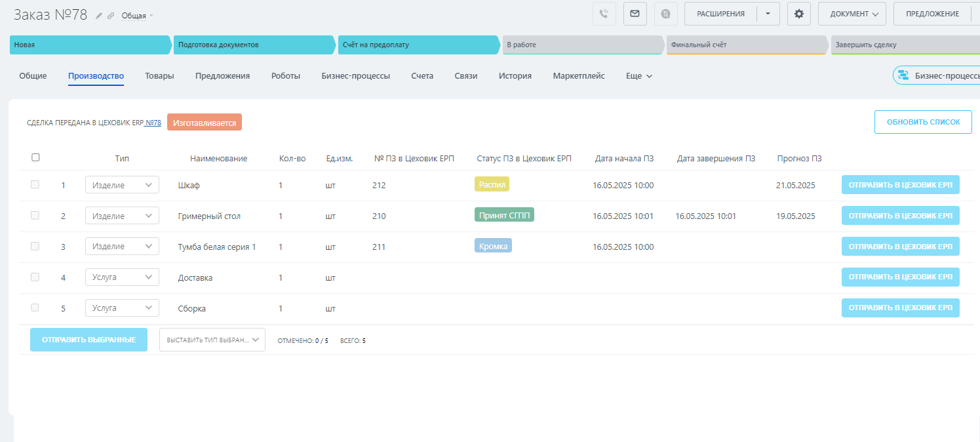Tick the checkbox for Доставка row
This screenshot has width=980, height=442.
(35, 277)
